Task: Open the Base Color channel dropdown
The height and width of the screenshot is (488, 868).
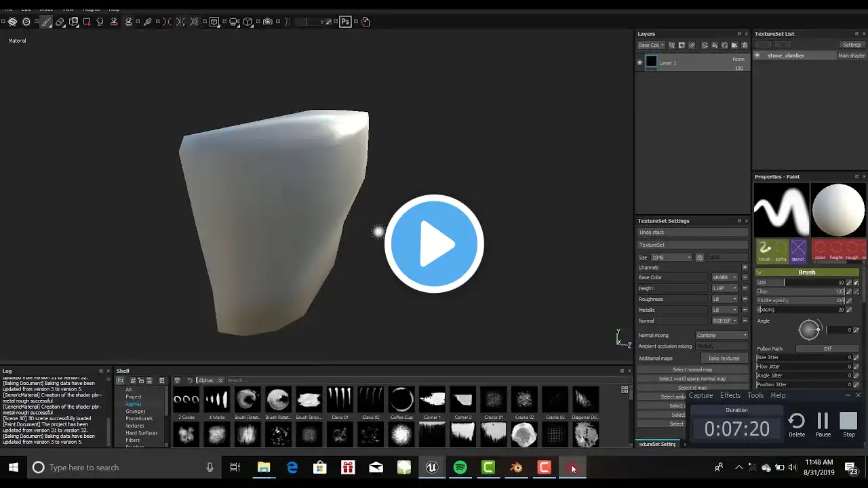Action: point(725,277)
